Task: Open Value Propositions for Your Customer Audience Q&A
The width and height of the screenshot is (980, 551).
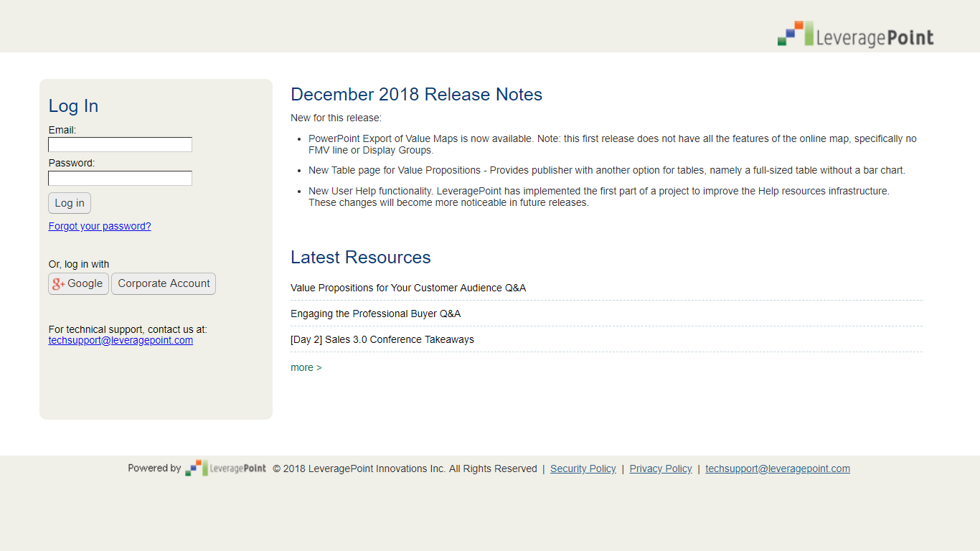Action: tap(408, 288)
